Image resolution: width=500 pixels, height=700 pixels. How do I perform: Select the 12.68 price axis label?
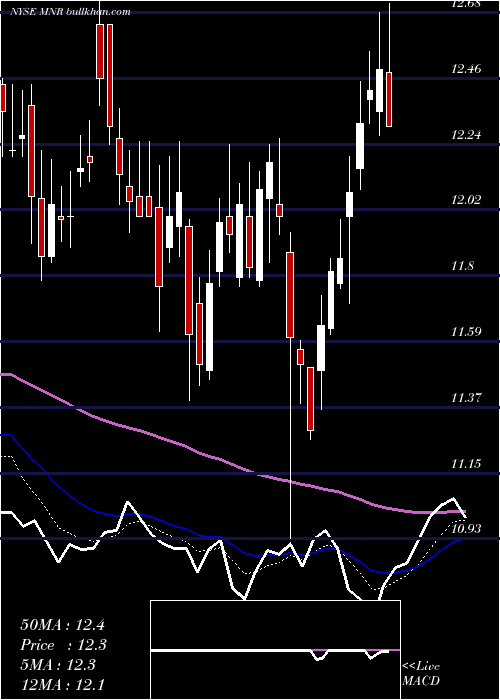click(x=466, y=4)
